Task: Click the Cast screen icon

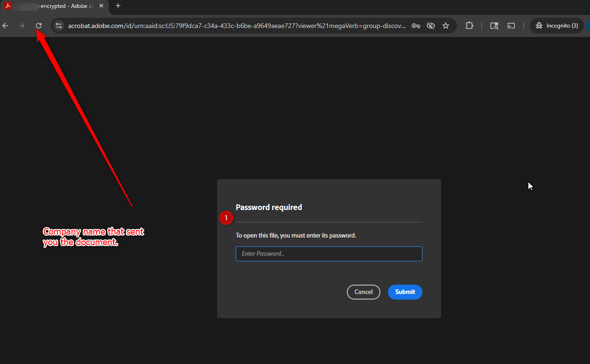Action: (511, 26)
